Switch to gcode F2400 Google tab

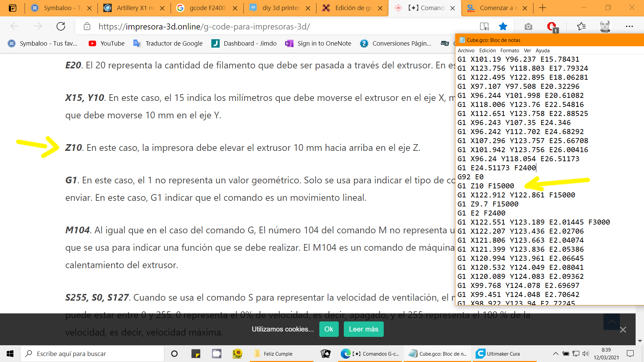click(x=207, y=8)
